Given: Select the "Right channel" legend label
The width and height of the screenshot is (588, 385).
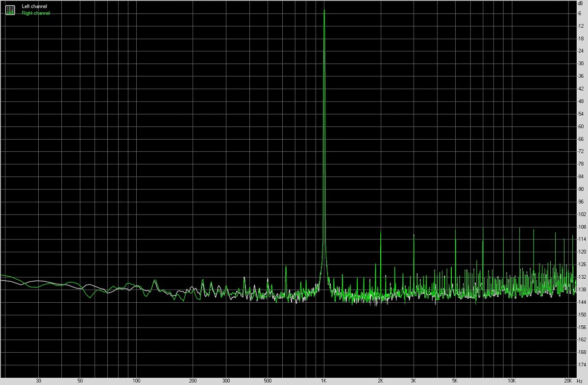Looking at the screenshot, I should [x=36, y=13].
